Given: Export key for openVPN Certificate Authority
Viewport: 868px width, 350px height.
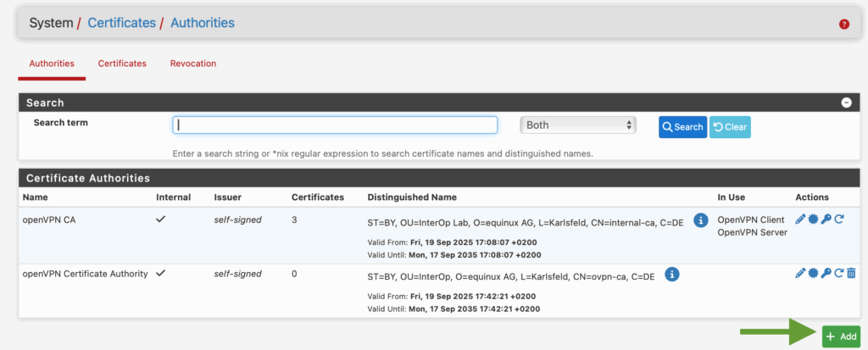Looking at the screenshot, I should click(x=826, y=273).
